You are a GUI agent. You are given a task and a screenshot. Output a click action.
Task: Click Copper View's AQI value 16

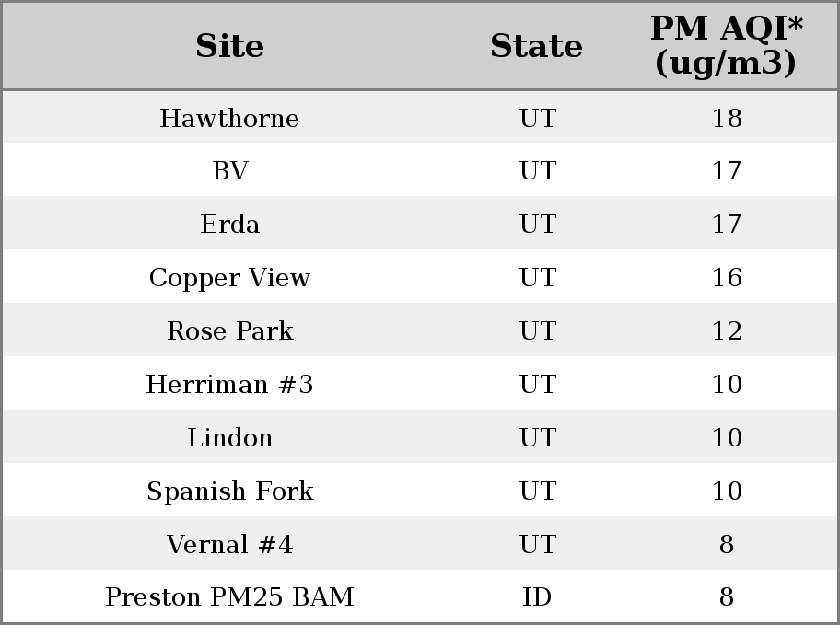[x=727, y=277]
